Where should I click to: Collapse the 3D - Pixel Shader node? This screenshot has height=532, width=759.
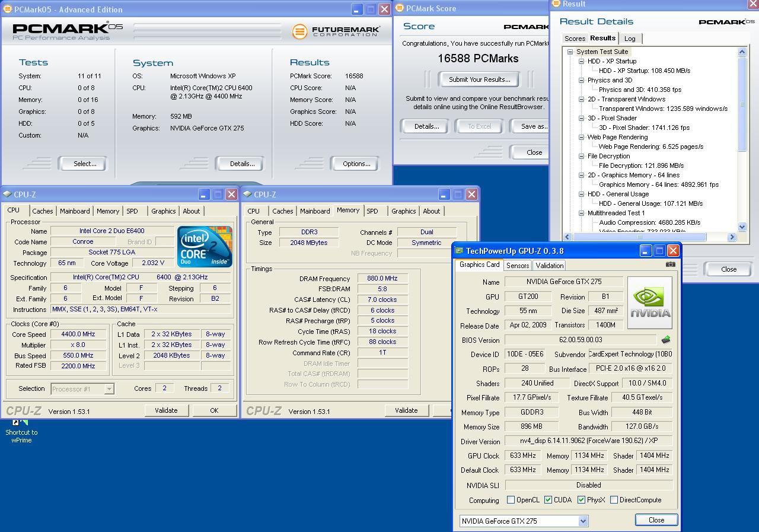582,118
